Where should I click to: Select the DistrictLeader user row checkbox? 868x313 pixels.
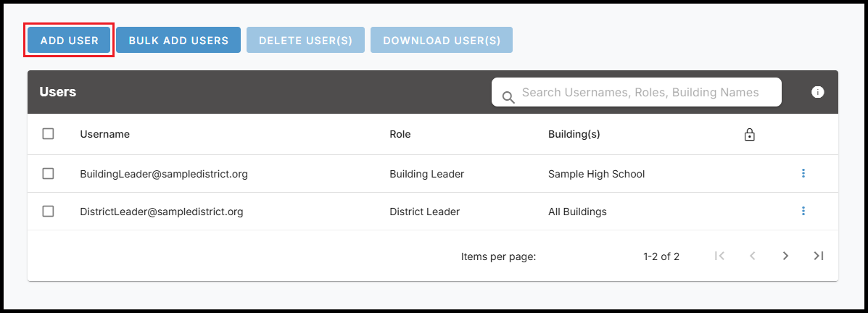coord(49,212)
